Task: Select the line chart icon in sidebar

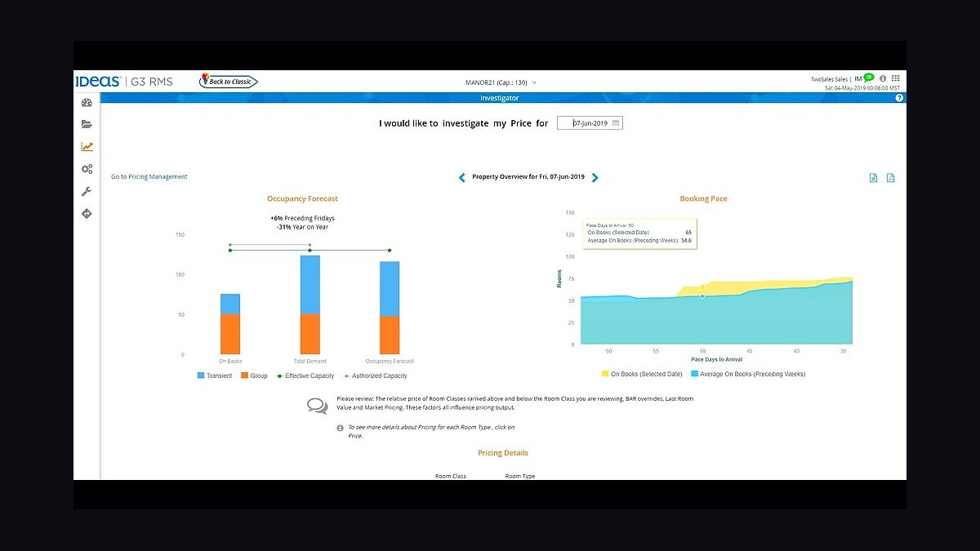Action: [87, 147]
